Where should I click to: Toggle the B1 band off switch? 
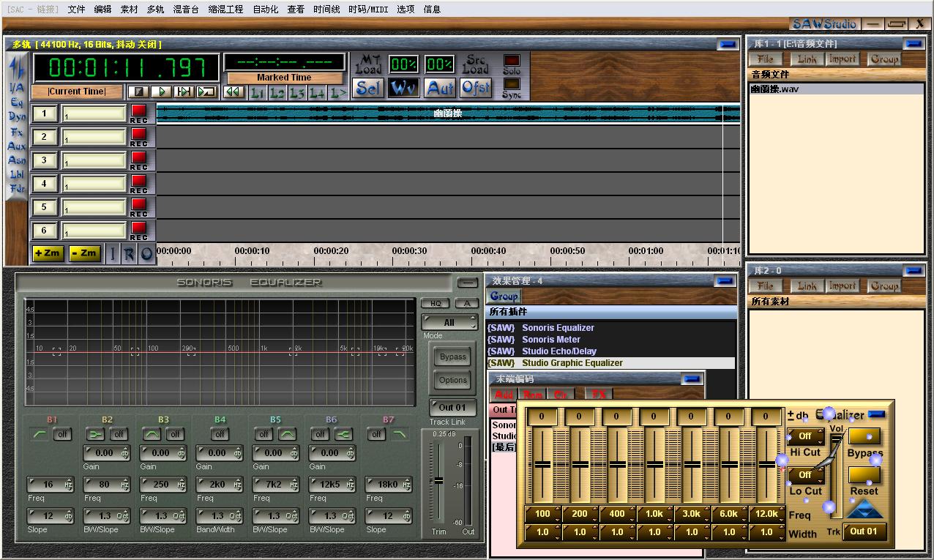pos(63,434)
